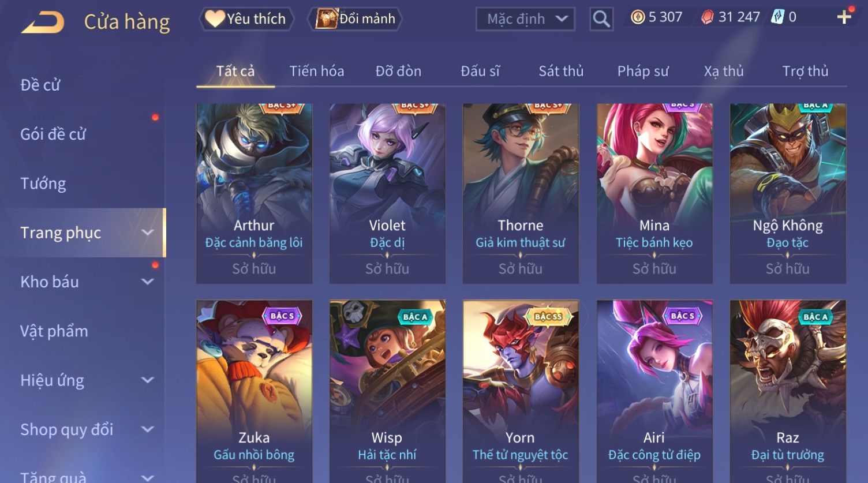Click the red gem currency icon
This screenshot has width=868, height=483.
(707, 17)
